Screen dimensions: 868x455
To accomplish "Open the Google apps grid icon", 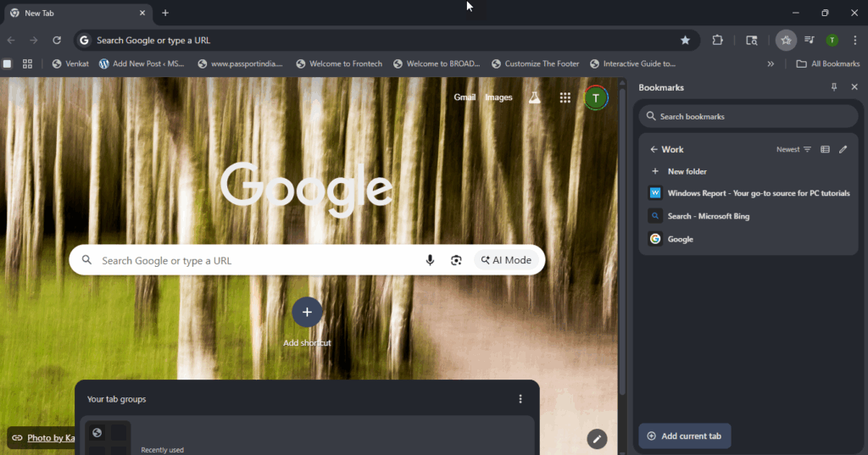I will point(565,98).
